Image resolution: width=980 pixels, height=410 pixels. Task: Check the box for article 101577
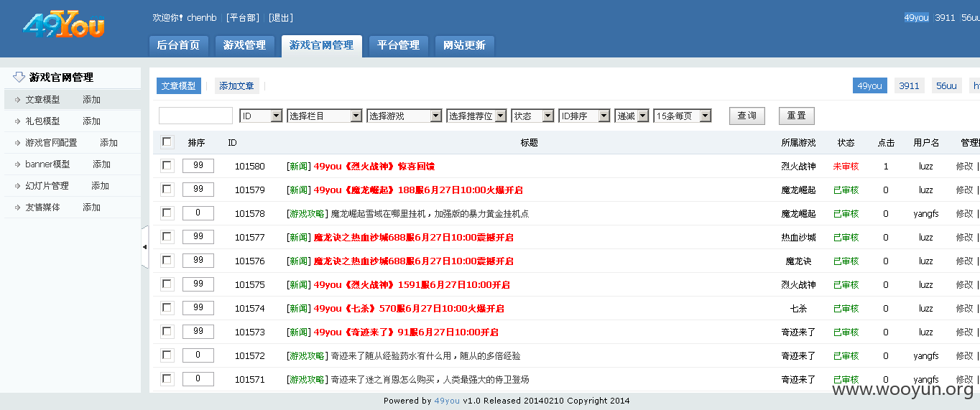(x=167, y=237)
